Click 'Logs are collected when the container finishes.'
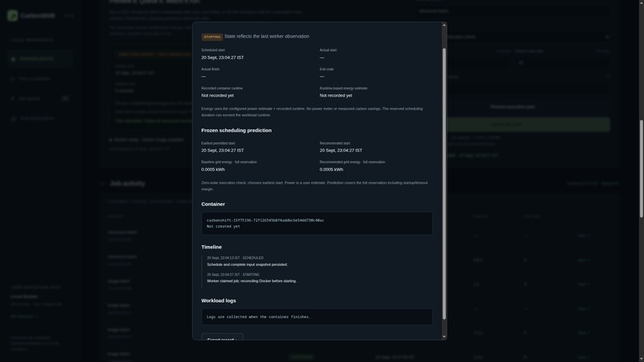The image size is (644, 362). [x=258, y=316]
